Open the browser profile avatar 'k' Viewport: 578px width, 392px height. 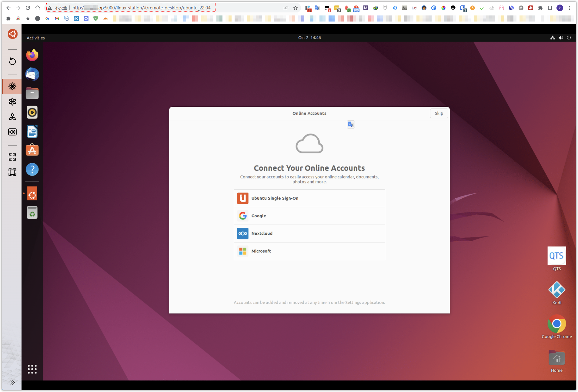(560, 8)
